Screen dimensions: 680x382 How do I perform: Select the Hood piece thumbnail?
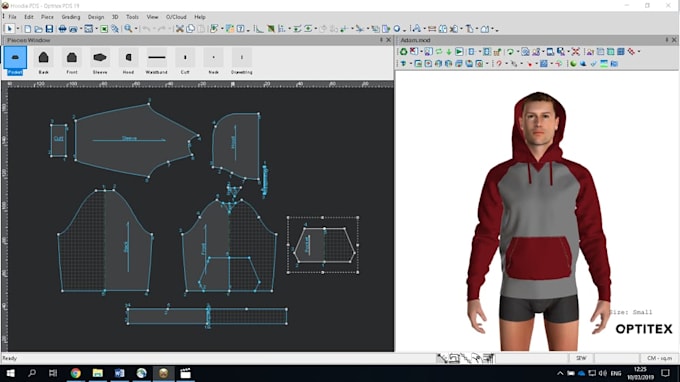[x=128, y=60]
